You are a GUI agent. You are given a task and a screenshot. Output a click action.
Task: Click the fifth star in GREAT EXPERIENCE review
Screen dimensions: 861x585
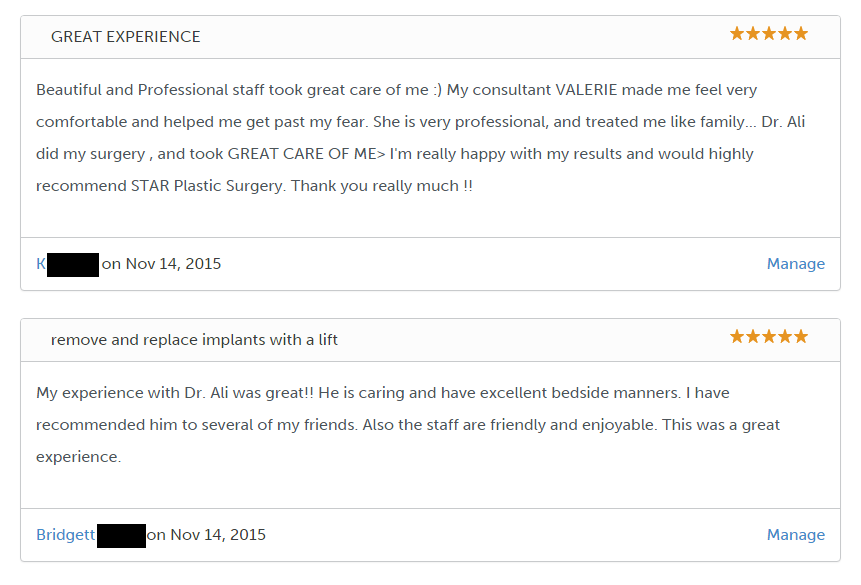801,34
